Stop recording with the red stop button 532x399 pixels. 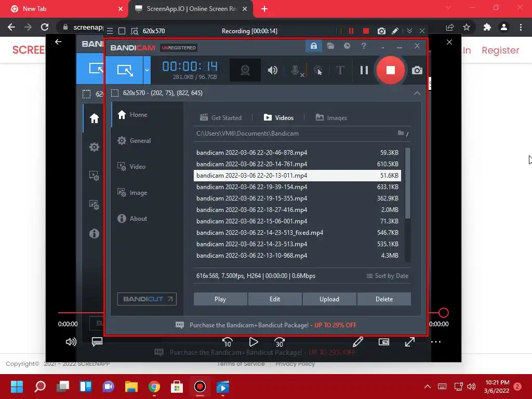(x=391, y=70)
